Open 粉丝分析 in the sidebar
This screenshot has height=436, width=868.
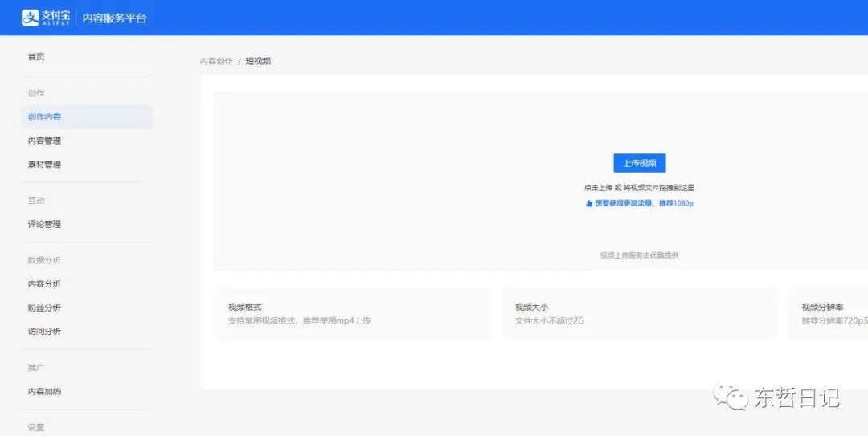44,308
